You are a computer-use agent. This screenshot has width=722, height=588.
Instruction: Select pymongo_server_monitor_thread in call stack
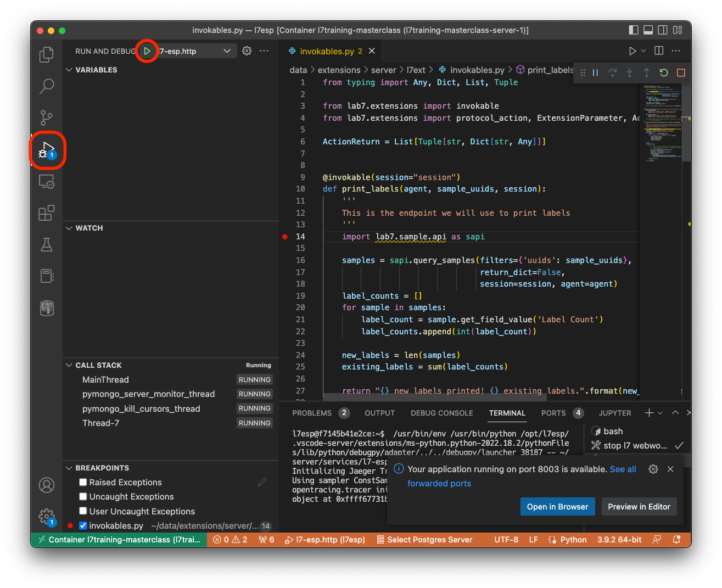tap(148, 394)
